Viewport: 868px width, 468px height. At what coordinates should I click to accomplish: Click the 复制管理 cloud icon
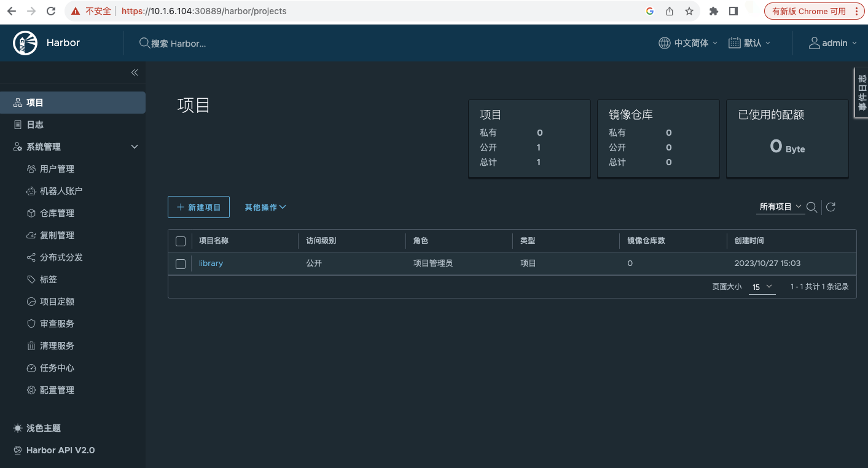(31, 235)
